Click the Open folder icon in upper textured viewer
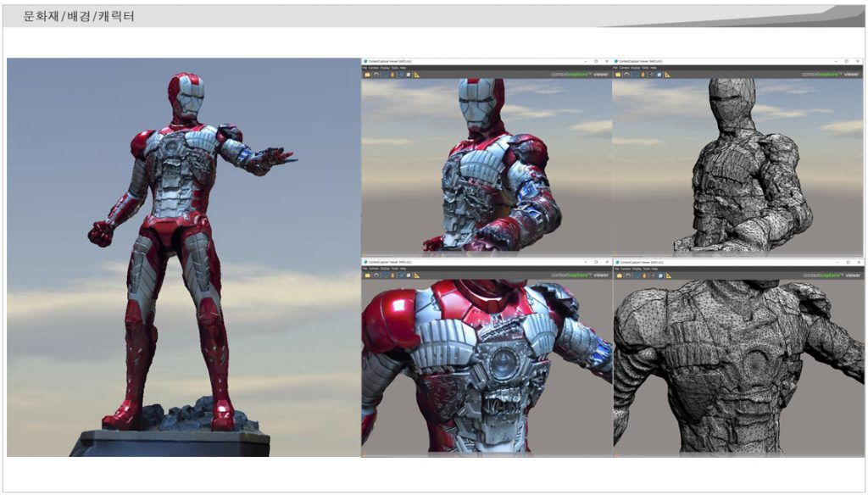Viewport: 868px width, 495px height. point(368,75)
